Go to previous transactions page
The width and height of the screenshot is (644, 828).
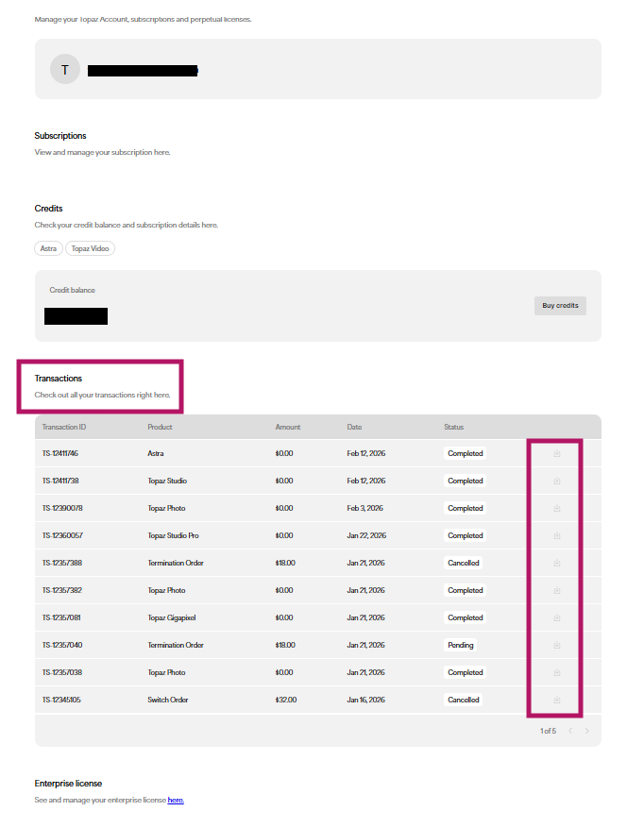point(570,731)
